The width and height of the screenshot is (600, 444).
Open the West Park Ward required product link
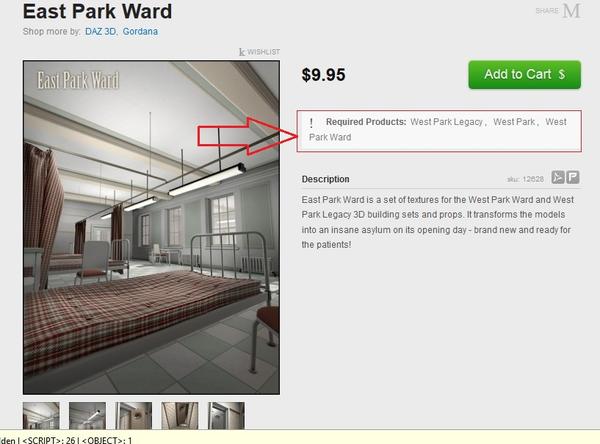click(438, 129)
